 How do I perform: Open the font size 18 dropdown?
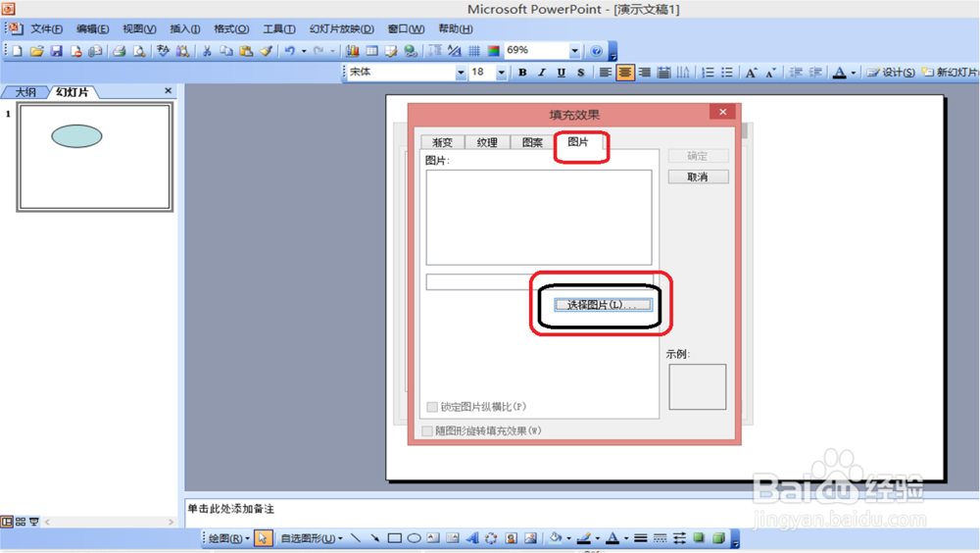point(501,73)
